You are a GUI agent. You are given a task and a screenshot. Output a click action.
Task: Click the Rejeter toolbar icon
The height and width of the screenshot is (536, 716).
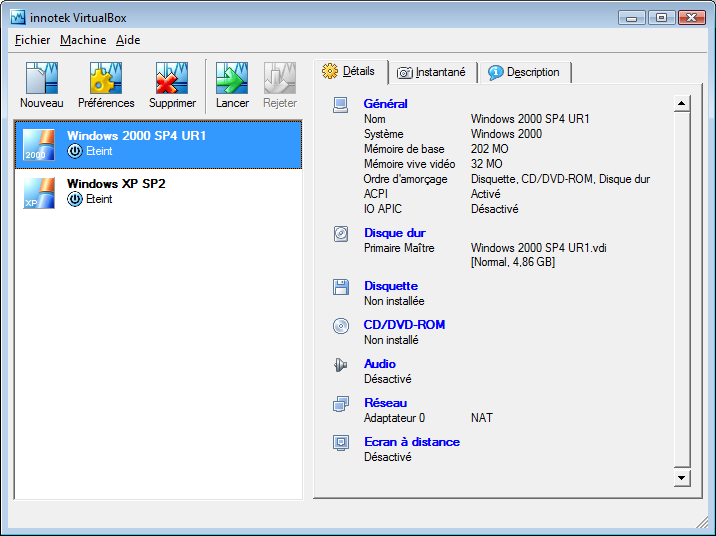[x=280, y=79]
